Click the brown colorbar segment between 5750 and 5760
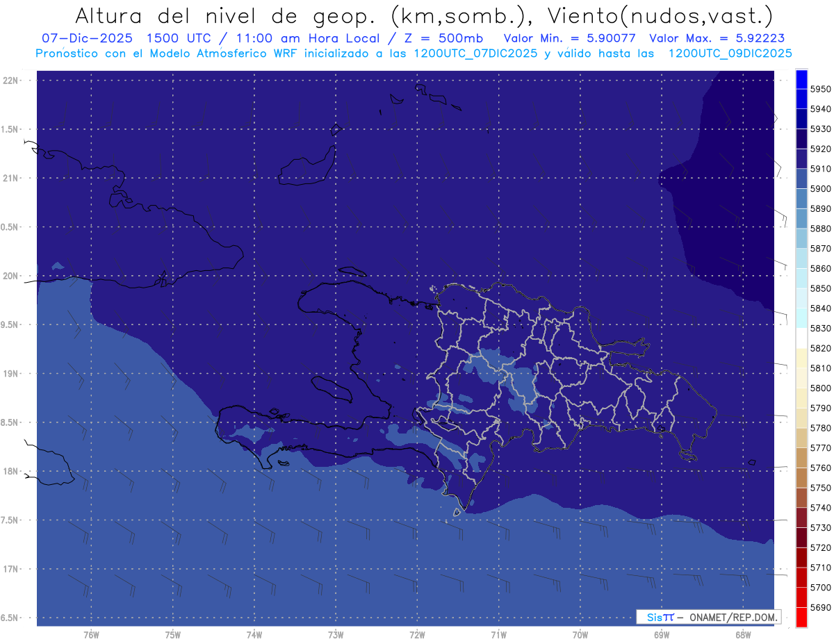This screenshot has width=834, height=644. click(x=801, y=478)
